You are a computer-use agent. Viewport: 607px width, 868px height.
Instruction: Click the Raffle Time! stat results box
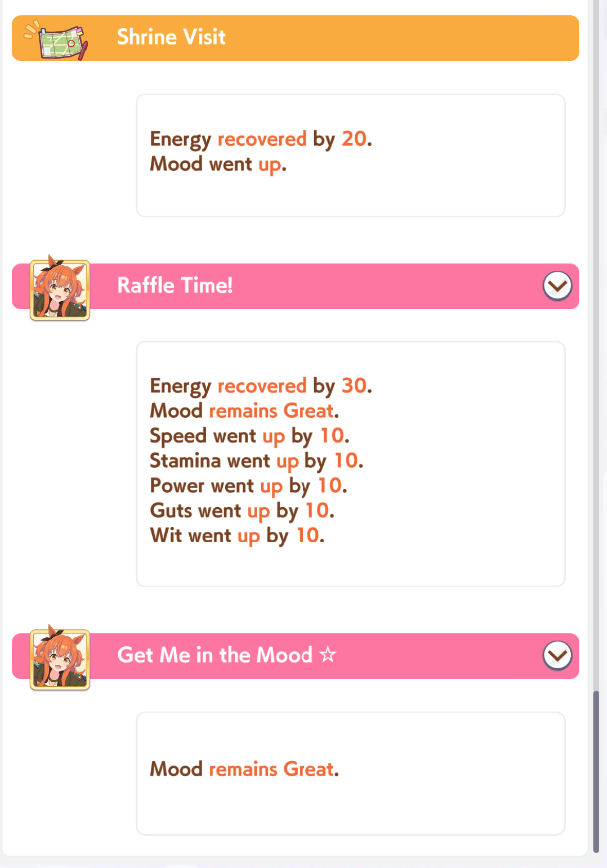tap(351, 464)
